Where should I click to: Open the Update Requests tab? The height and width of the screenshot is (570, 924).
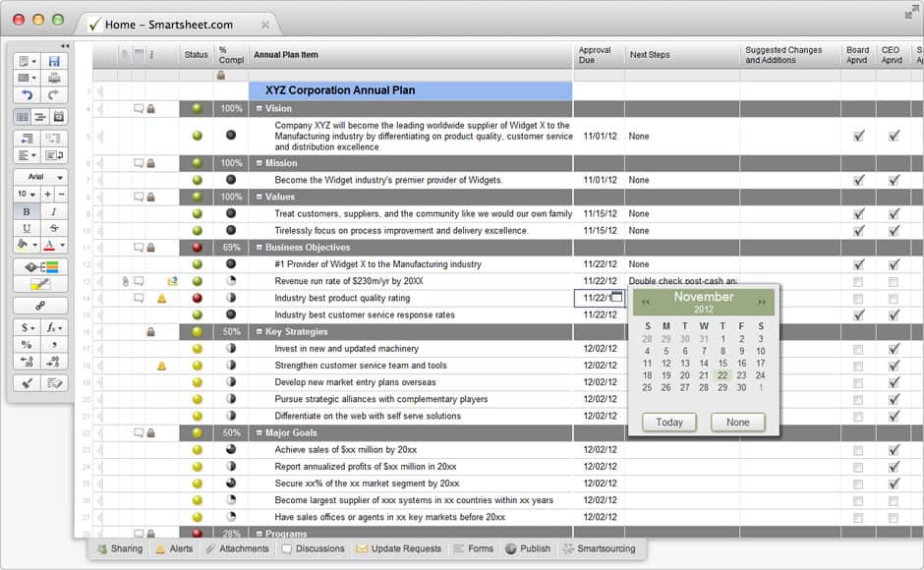point(399,549)
